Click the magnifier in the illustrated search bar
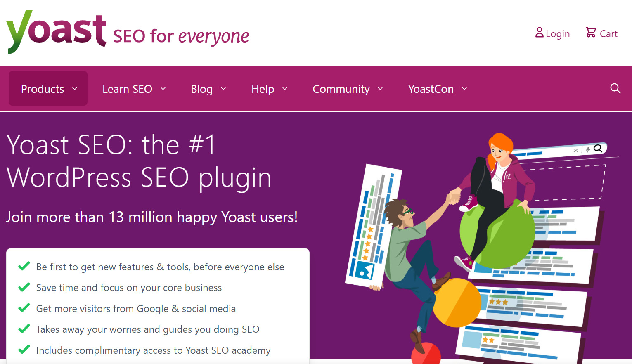 (x=597, y=149)
